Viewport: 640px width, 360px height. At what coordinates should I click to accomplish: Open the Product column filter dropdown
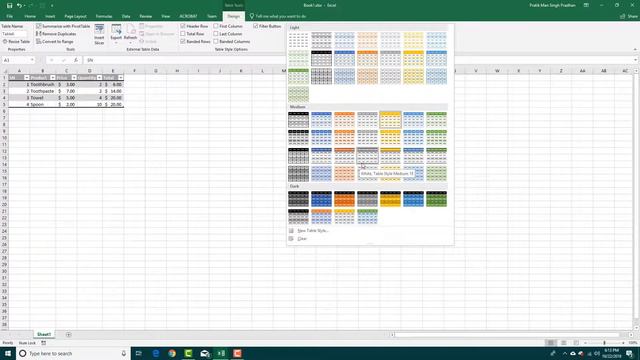tap(53, 78)
